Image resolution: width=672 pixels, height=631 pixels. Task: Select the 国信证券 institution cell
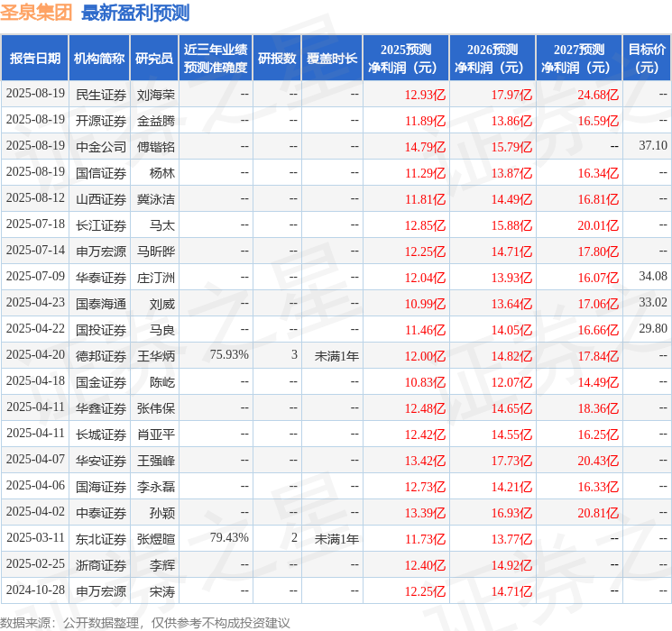click(x=101, y=173)
